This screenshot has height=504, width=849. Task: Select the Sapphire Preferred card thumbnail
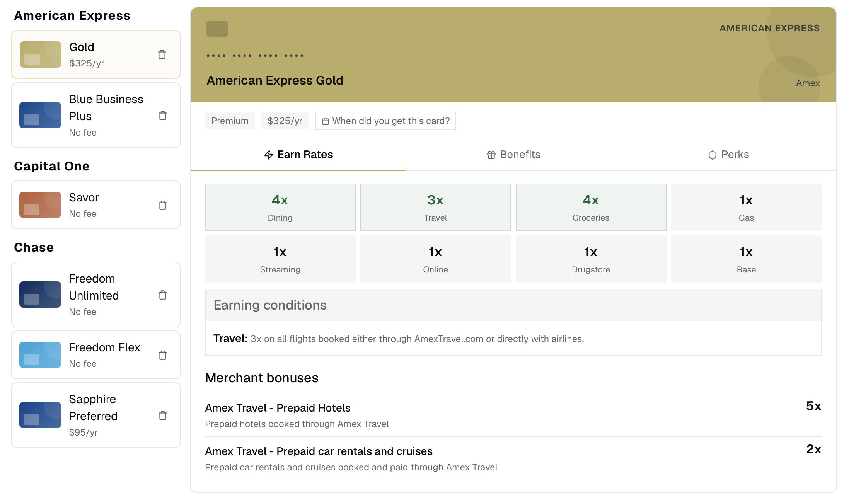[40, 415]
